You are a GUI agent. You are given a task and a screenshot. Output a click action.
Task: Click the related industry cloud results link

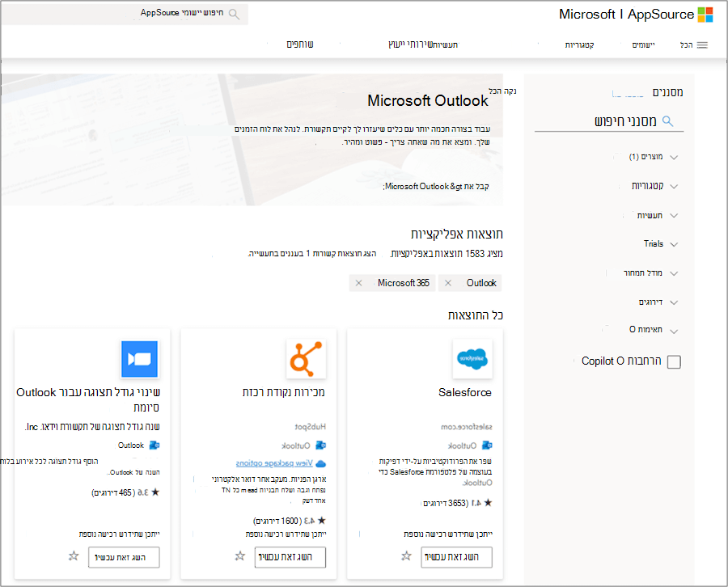point(312,254)
